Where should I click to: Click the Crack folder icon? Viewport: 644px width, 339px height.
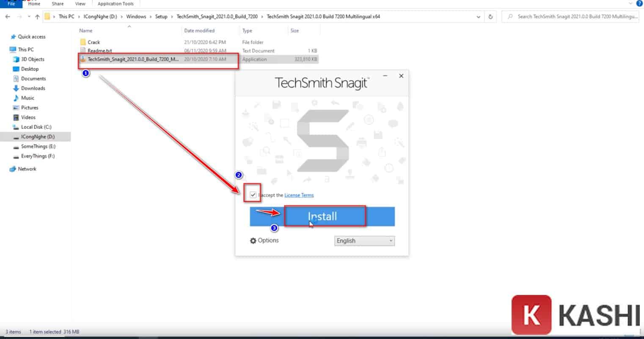(x=83, y=42)
